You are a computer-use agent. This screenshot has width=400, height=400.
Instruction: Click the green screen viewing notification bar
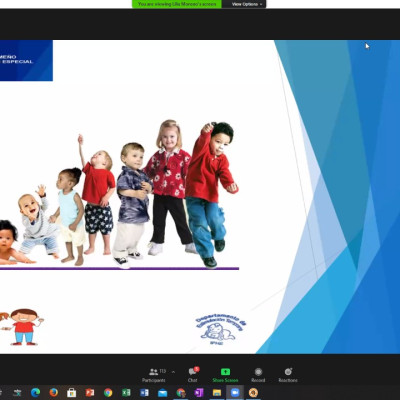pos(177,4)
